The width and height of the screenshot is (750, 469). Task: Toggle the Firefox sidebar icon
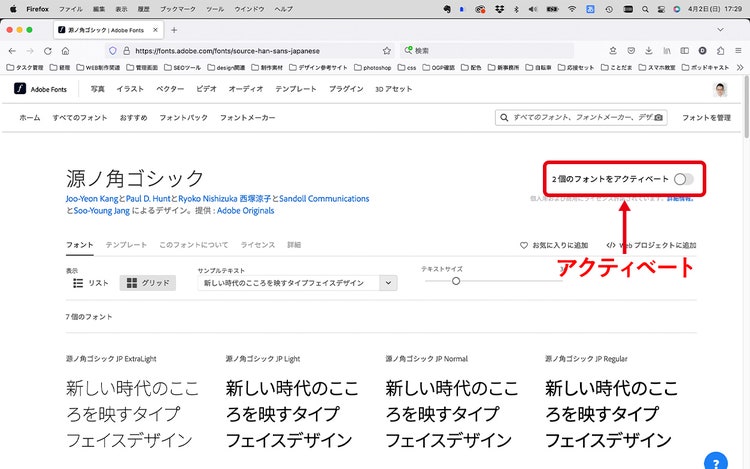tap(684, 51)
